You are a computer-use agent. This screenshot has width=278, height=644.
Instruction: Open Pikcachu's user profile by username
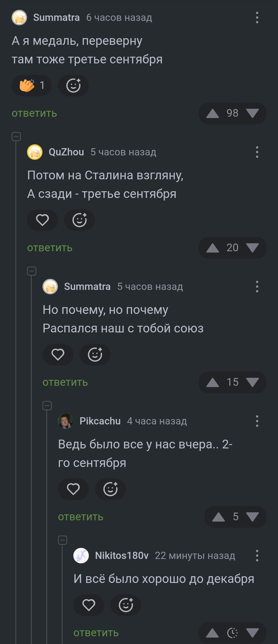tap(100, 421)
